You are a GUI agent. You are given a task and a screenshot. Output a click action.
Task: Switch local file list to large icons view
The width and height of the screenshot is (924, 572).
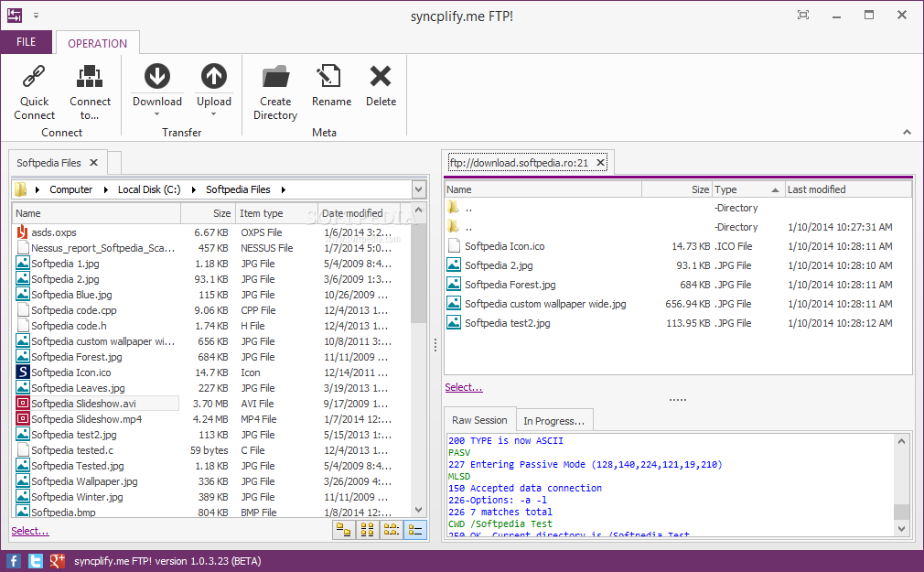(x=344, y=529)
